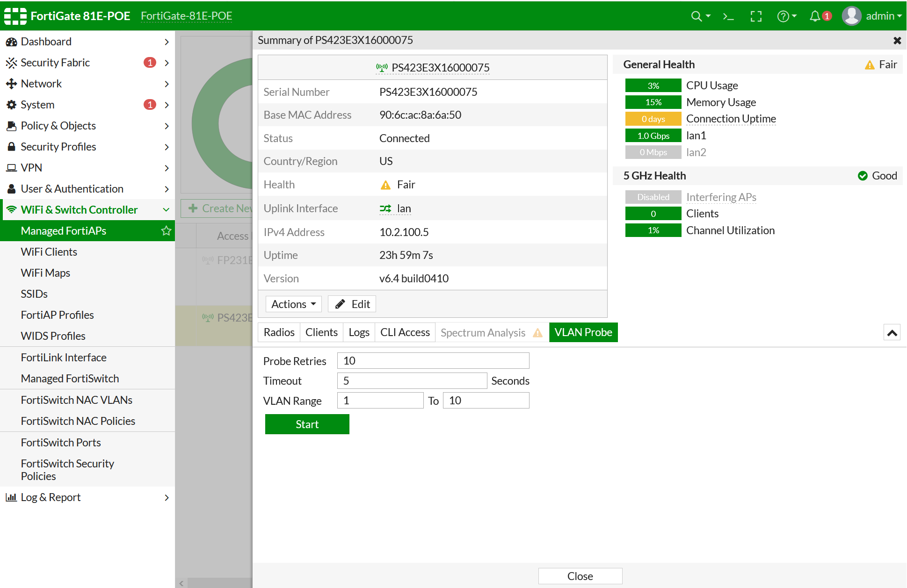The width and height of the screenshot is (907, 588).
Task: Click the User & Authentication person icon
Action: (11, 189)
